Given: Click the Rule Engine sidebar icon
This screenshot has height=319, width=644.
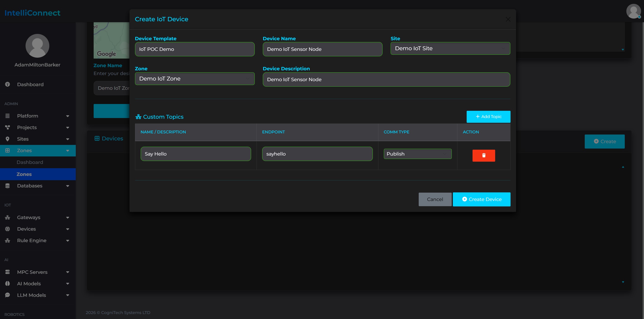Looking at the screenshot, I should click(x=7, y=240).
